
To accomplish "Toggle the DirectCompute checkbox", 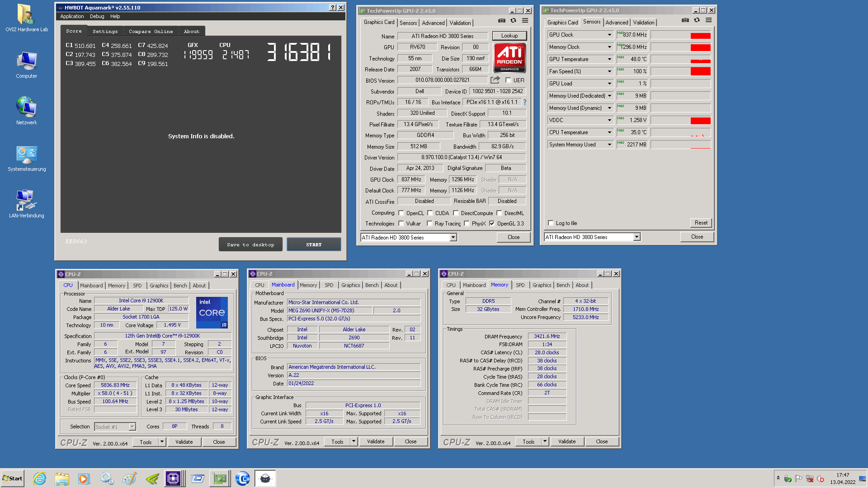I will tap(456, 213).
